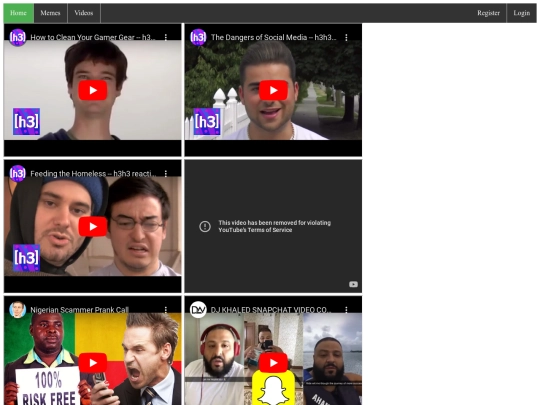The width and height of the screenshot is (540, 405).
Task: Open the Home tab in navigation bar
Action: (x=19, y=13)
